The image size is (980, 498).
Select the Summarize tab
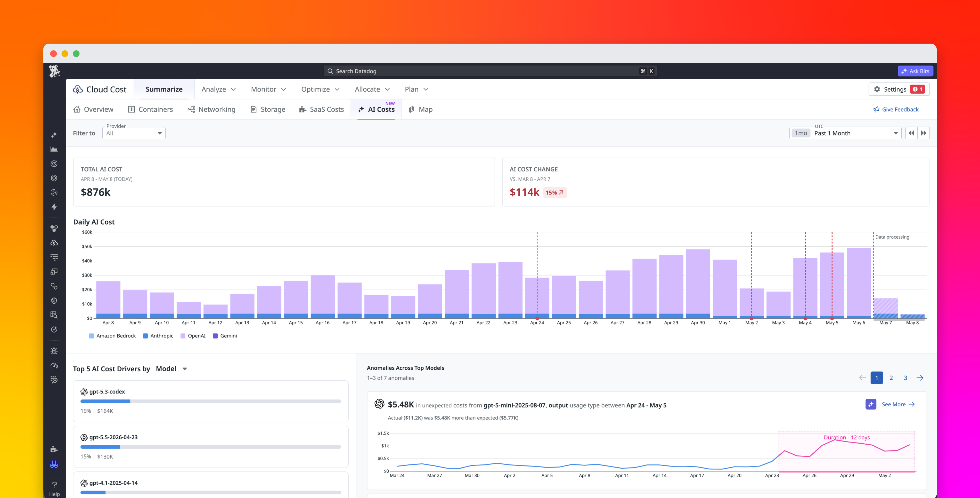coord(164,89)
